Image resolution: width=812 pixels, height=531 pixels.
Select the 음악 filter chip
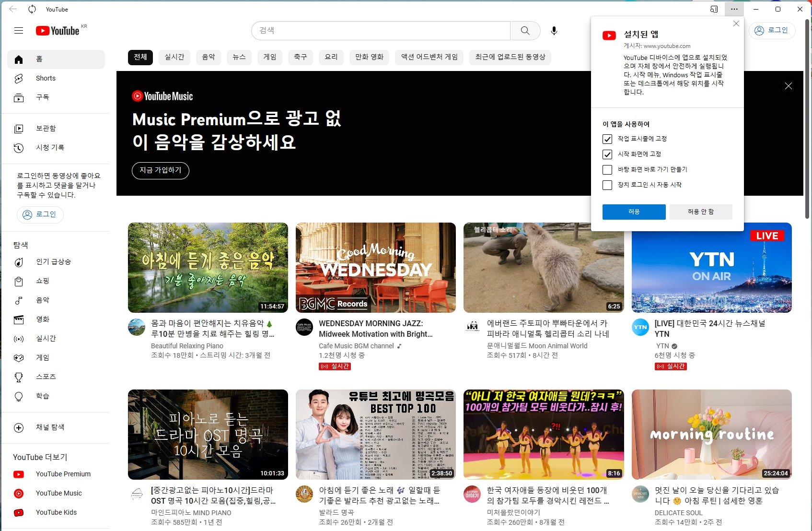point(209,57)
